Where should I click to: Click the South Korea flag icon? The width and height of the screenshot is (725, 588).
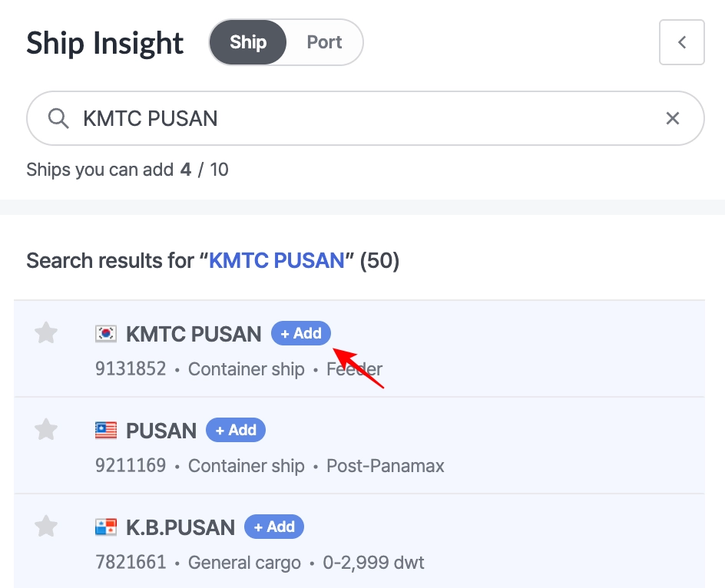106,334
